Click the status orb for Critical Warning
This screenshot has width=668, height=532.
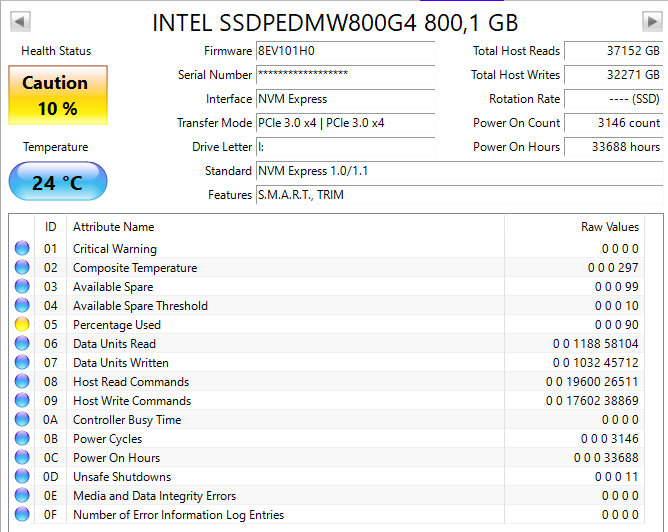22,248
